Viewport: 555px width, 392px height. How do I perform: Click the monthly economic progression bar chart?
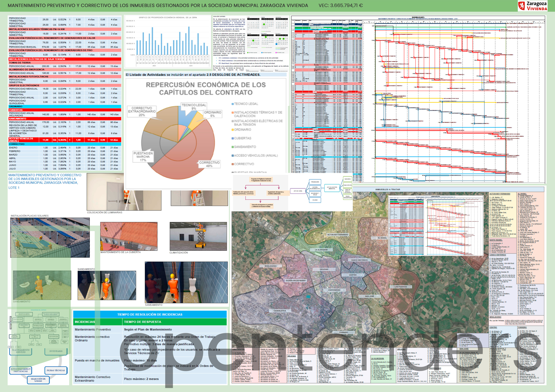coord(168,42)
